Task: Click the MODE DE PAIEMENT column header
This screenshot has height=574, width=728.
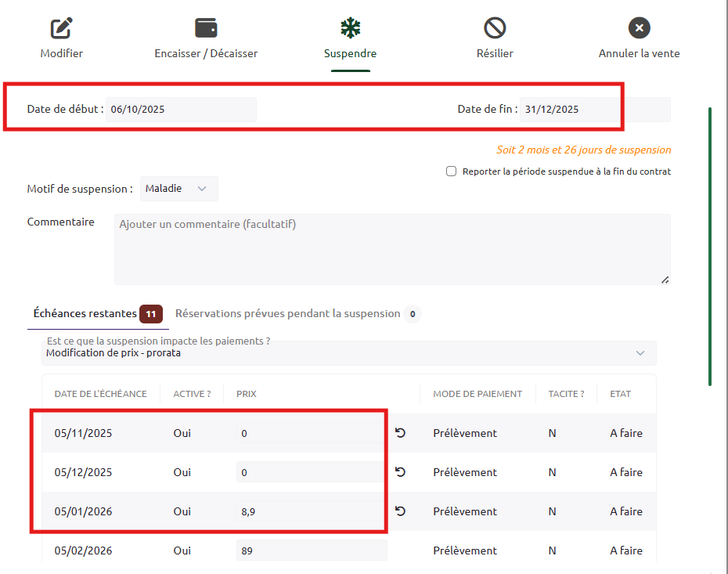Action: [478, 394]
